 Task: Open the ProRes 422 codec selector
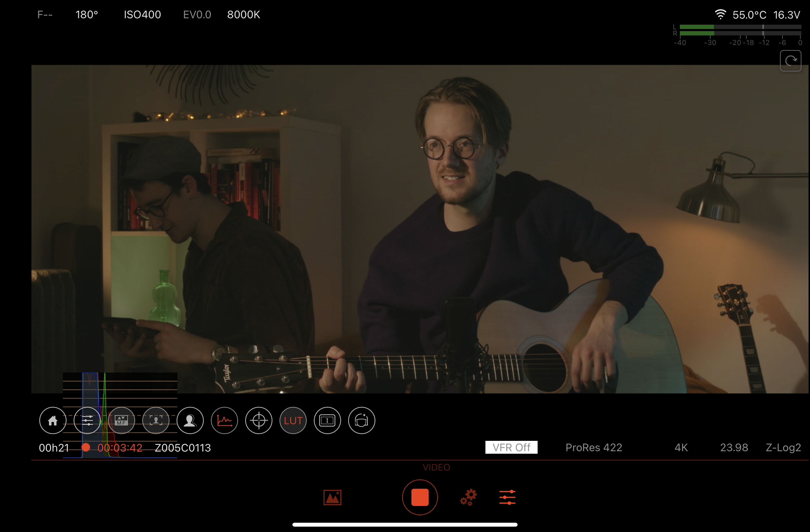tap(593, 447)
